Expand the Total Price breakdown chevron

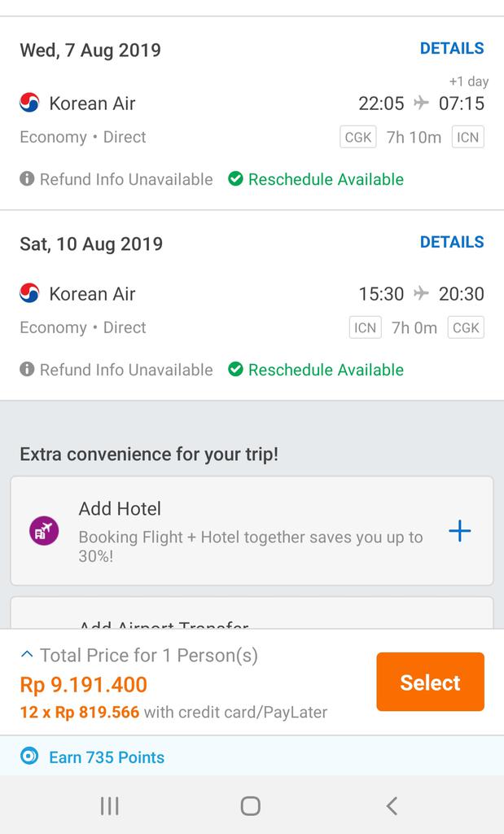click(27, 654)
